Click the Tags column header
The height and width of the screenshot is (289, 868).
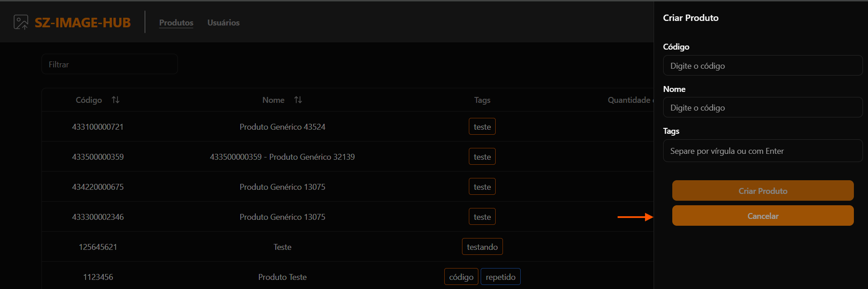(x=482, y=100)
